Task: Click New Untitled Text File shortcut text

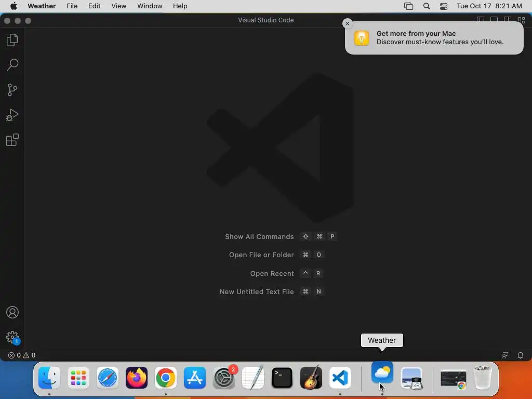Action: point(257,291)
